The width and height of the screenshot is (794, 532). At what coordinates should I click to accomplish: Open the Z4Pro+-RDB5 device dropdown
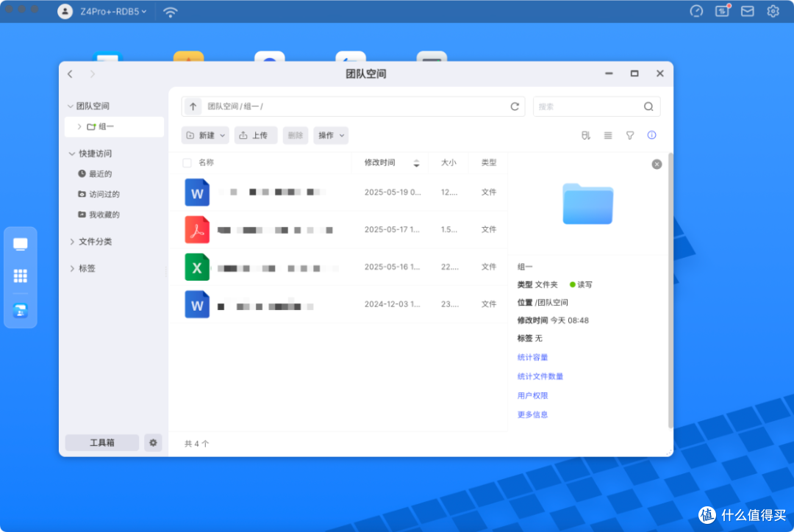[113, 11]
